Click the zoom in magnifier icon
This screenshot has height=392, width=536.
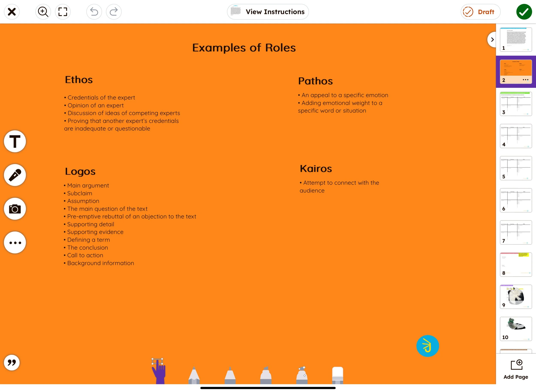pyautogui.click(x=43, y=12)
